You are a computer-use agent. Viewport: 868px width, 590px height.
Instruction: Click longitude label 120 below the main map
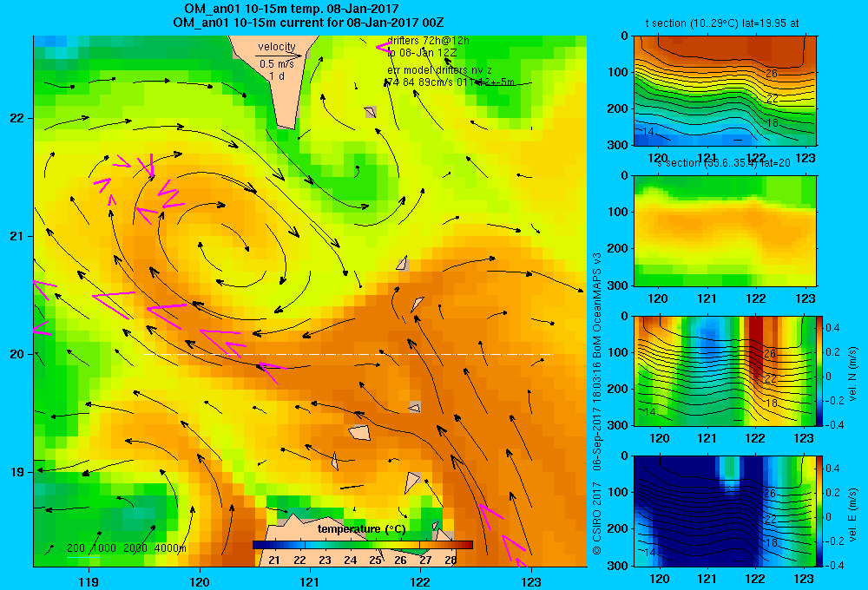(200, 581)
